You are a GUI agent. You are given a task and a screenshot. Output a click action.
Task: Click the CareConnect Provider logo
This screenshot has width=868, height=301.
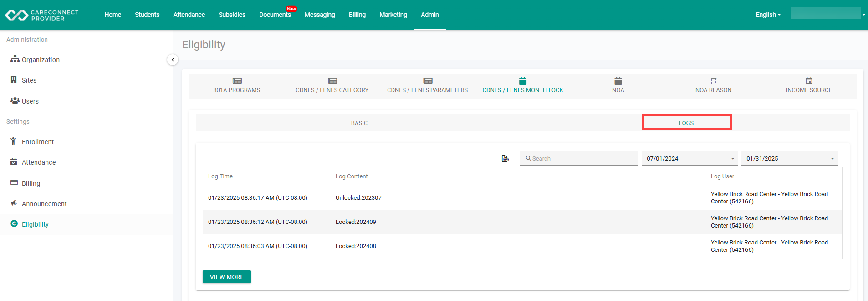42,15
